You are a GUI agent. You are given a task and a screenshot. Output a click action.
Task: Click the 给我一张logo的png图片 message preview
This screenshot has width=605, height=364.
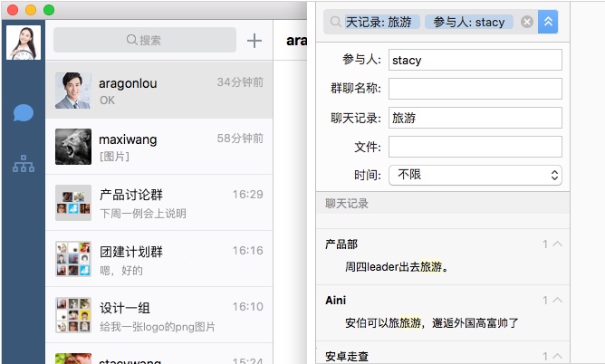[158, 326]
